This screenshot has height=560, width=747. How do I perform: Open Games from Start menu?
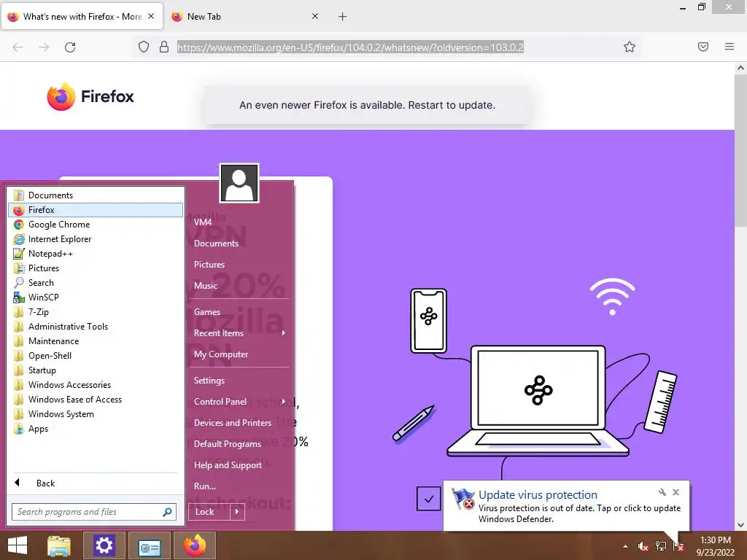[239, 312]
